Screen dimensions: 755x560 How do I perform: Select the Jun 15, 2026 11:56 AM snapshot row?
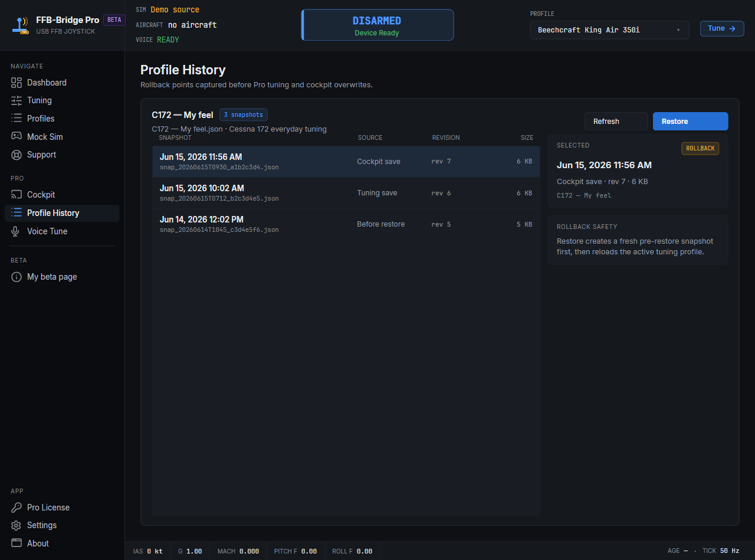tap(346, 162)
